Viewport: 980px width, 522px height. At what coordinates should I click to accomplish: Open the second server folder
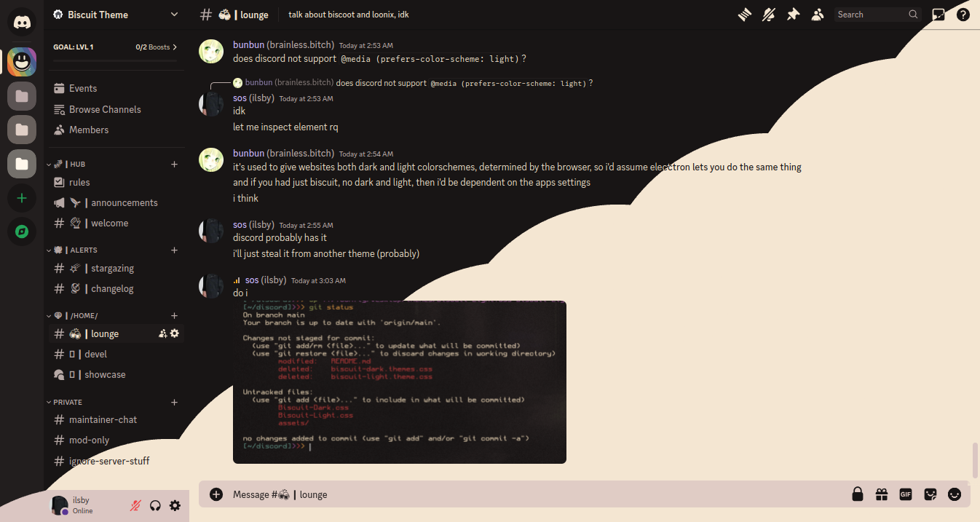coord(22,130)
